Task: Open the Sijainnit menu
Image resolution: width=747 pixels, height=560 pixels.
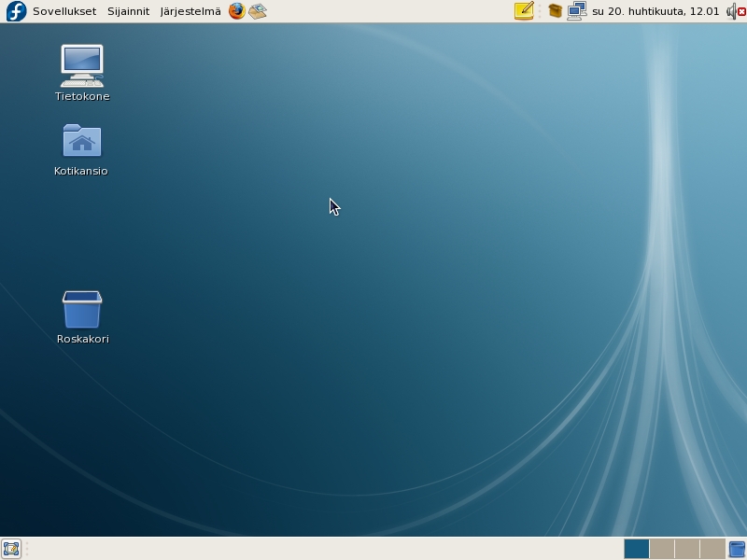Action: (x=128, y=11)
